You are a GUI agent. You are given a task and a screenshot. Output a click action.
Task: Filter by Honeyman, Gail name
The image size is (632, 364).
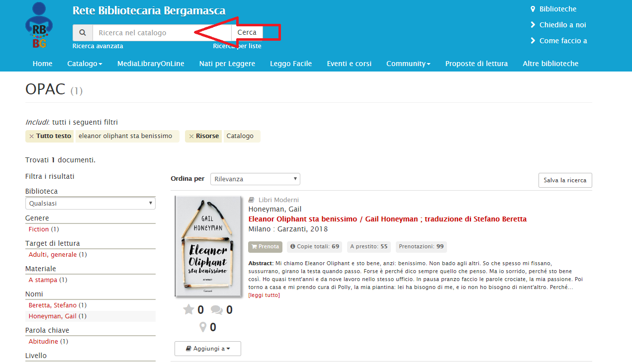point(53,316)
